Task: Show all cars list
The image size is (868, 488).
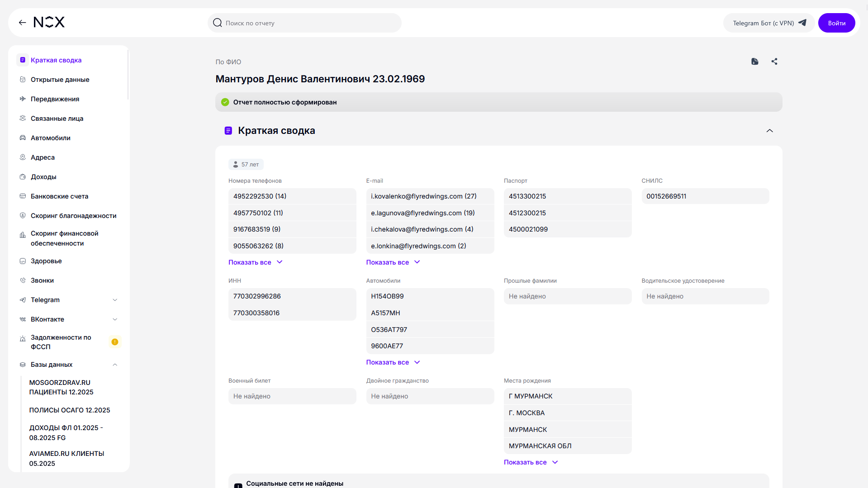Action: click(393, 362)
